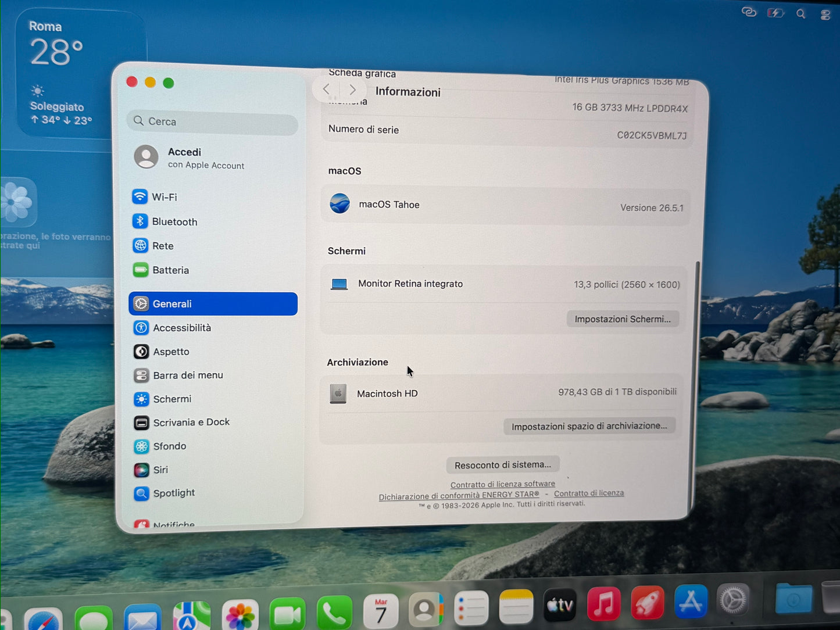
Task: Open the Phone app in the Dock
Action: coord(334,613)
